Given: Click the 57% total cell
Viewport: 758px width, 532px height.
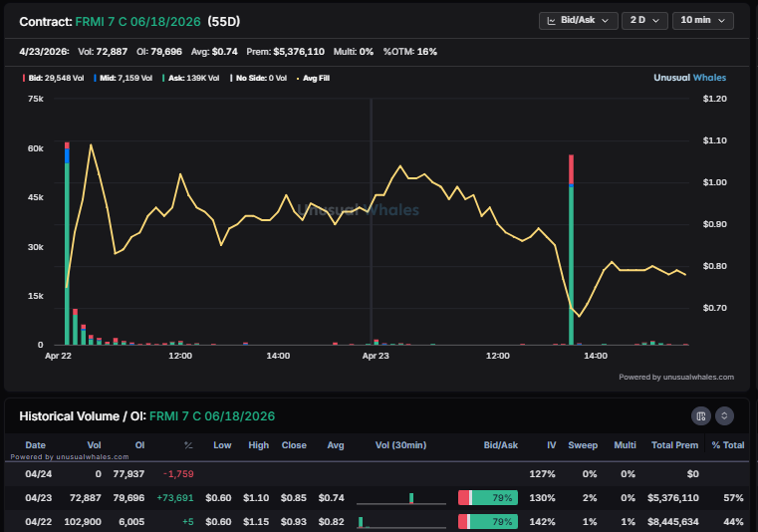Looking at the screenshot, I should (733, 498).
